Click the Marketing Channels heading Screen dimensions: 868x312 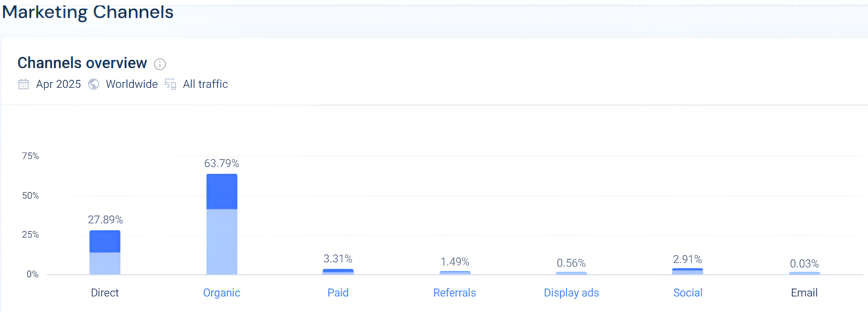pyautogui.click(x=88, y=12)
